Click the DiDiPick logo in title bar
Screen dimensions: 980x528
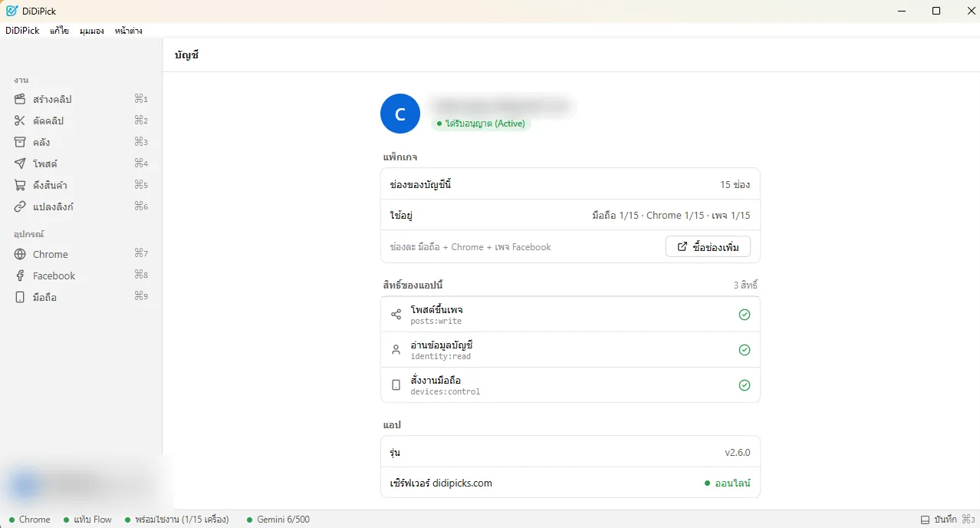[12, 11]
